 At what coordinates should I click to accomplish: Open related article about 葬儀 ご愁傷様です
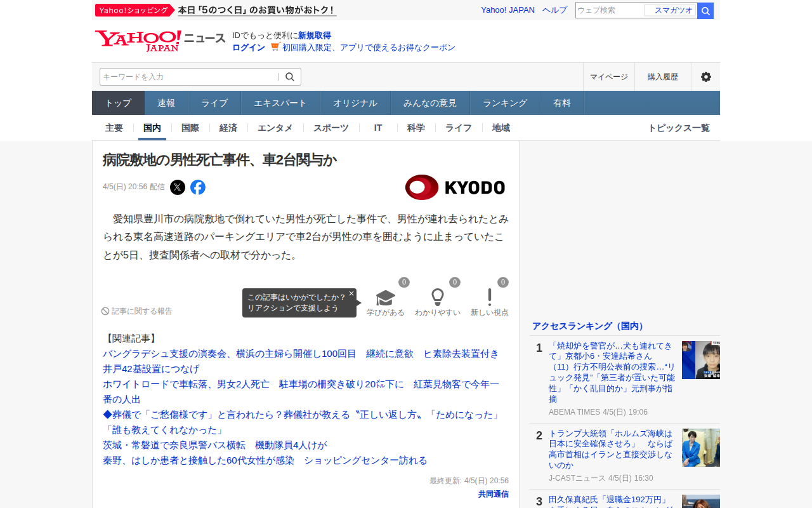point(302,422)
